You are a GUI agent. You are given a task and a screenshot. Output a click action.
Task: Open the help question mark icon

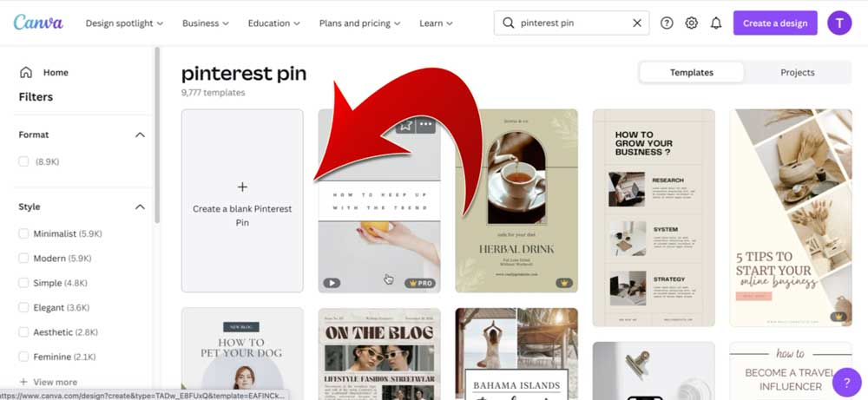point(667,23)
